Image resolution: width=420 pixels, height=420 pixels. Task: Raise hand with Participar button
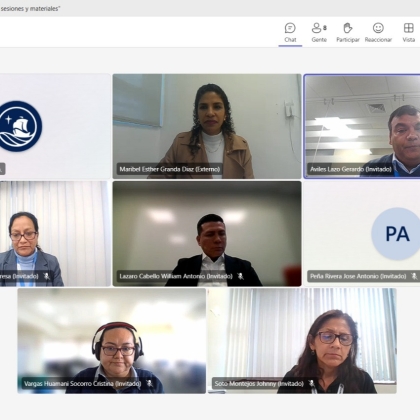click(x=348, y=33)
